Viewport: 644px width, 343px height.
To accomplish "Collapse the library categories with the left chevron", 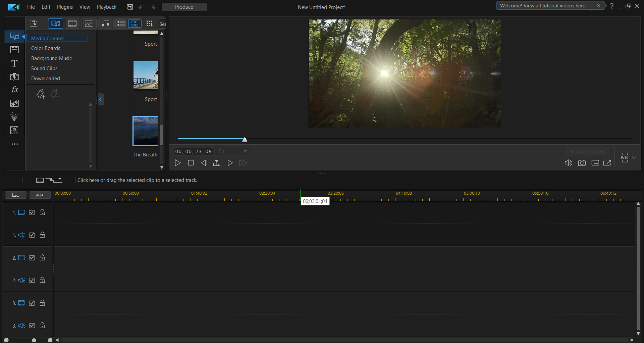I will 100,99.
